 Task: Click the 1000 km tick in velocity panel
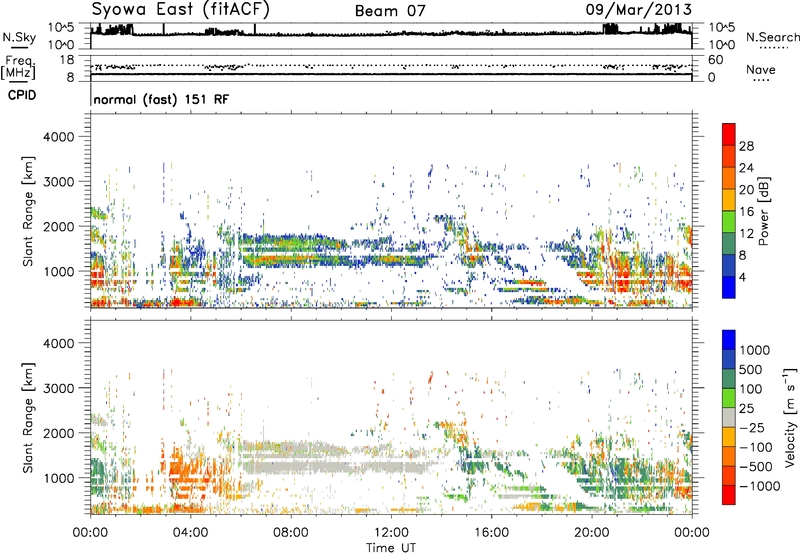pos(59,478)
